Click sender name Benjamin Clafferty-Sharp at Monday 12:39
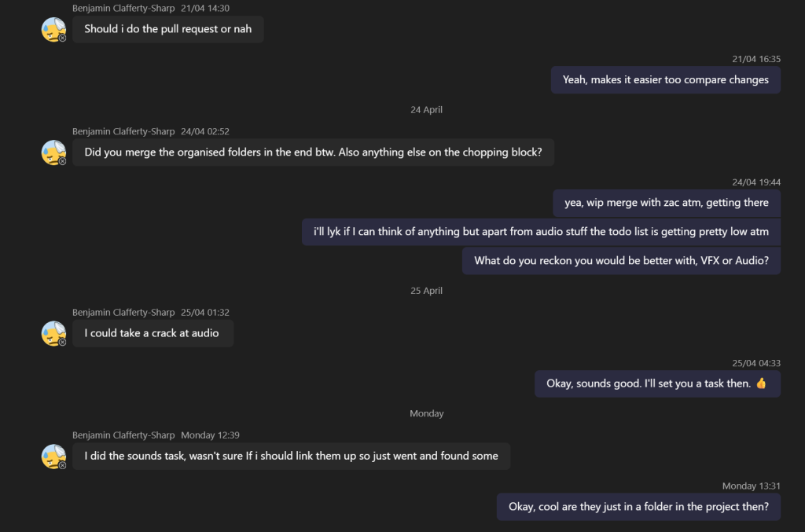Image resolution: width=805 pixels, height=532 pixels. point(123,435)
